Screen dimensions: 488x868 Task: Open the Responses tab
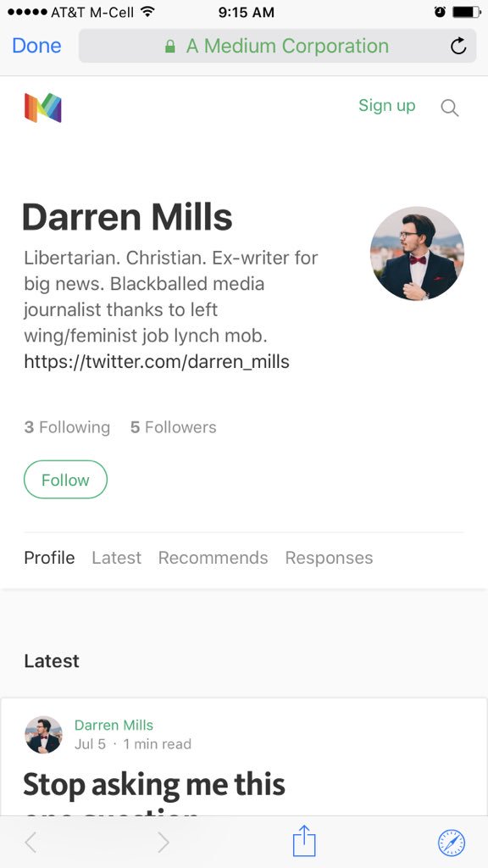[330, 558]
